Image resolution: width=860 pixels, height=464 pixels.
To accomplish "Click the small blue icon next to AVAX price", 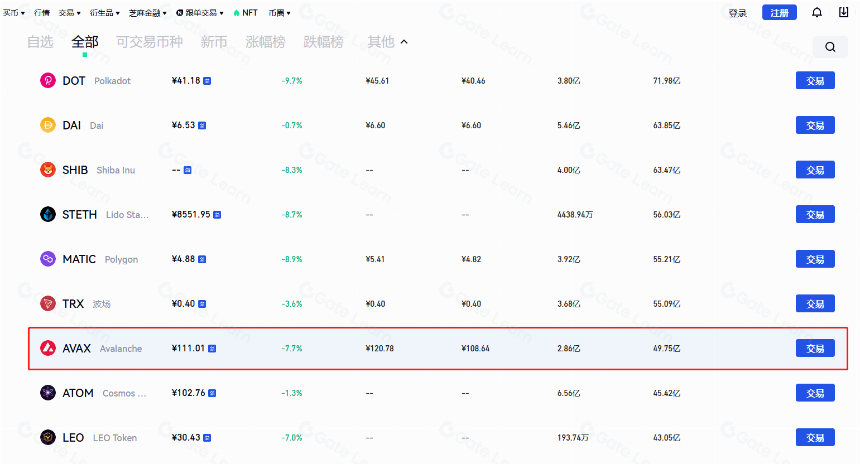I will pos(212,348).
